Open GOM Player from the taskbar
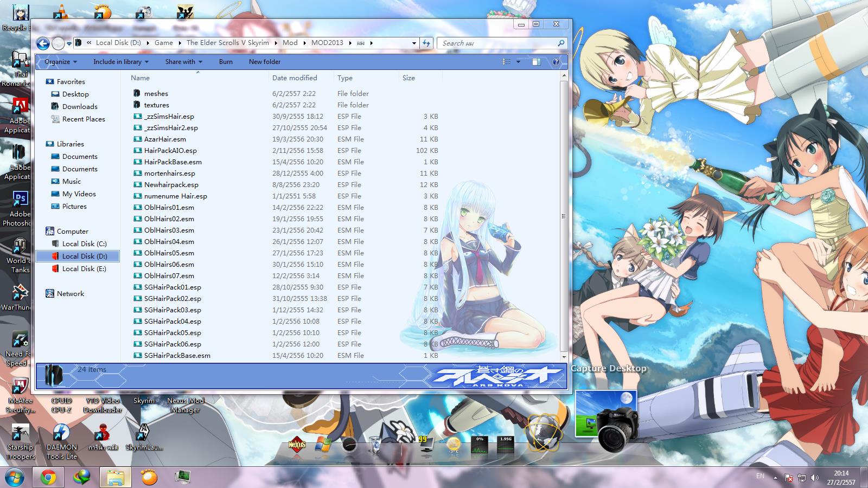868x488 pixels. pyautogui.click(x=149, y=477)
